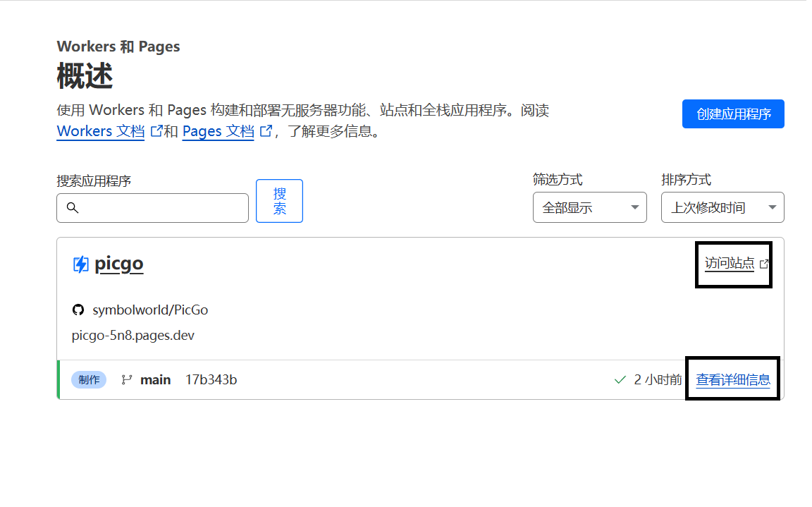This screenshot has width=812, height=507.
Task: Open the Workers 文档 link
Action: point(100,131)
